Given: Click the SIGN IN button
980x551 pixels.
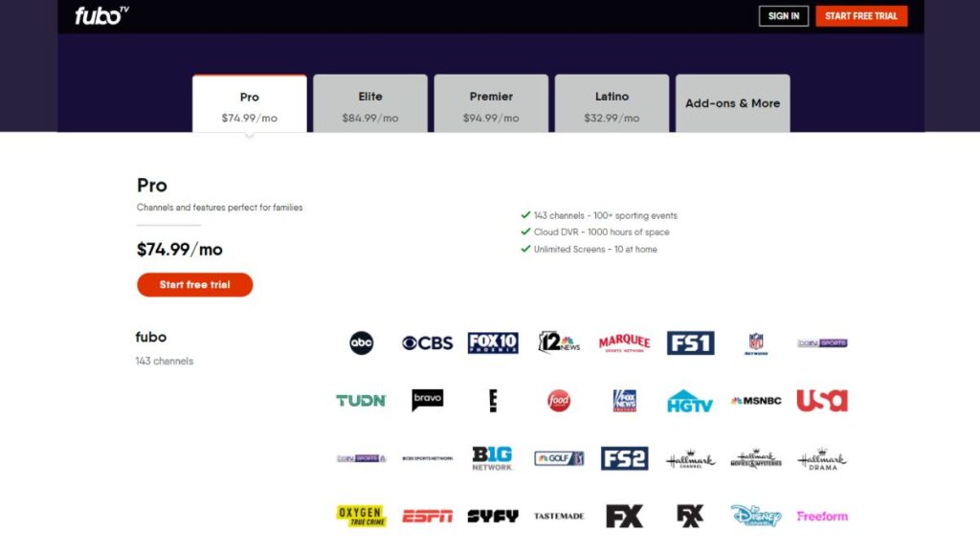Looking at the screenshot, I should 784,16.
